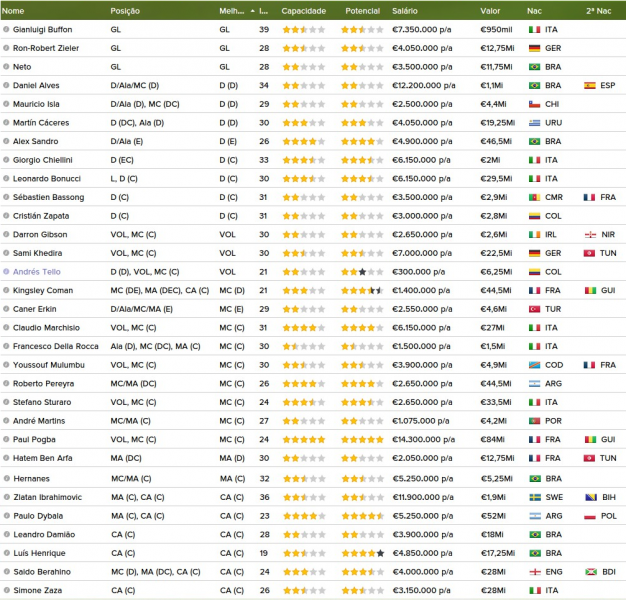The image size is (626, 600).
Task: Click the info icon beside Gianluigi Buffon
Action: [x=7, y=29]
